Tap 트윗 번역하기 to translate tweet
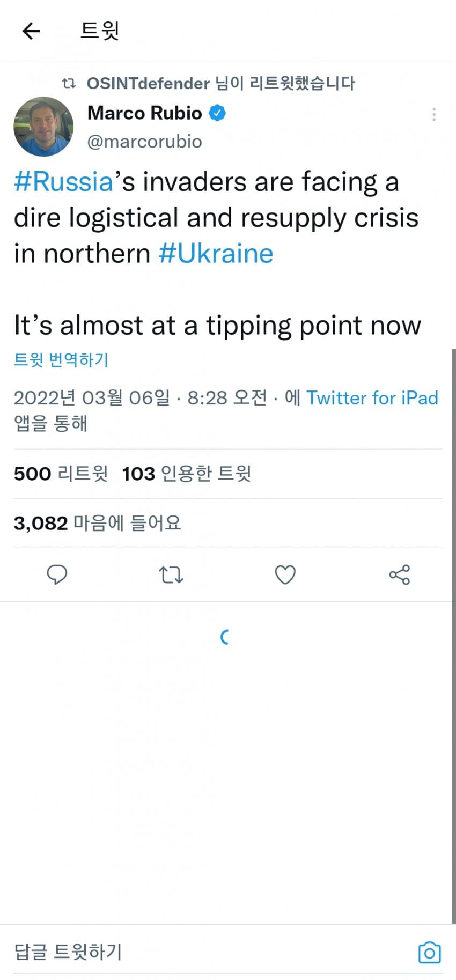The height and width of the screenshot is (980, 456). tap(61, 359)
